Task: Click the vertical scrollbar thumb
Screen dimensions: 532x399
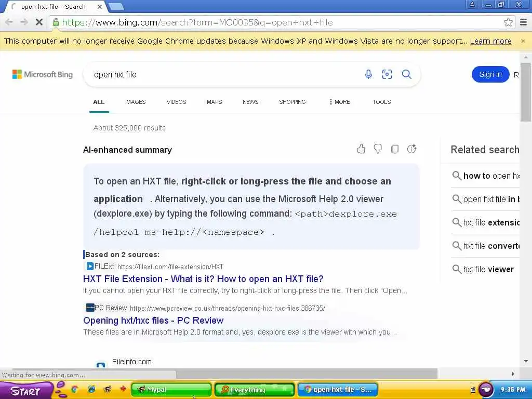Action: [x=526, y=91]
